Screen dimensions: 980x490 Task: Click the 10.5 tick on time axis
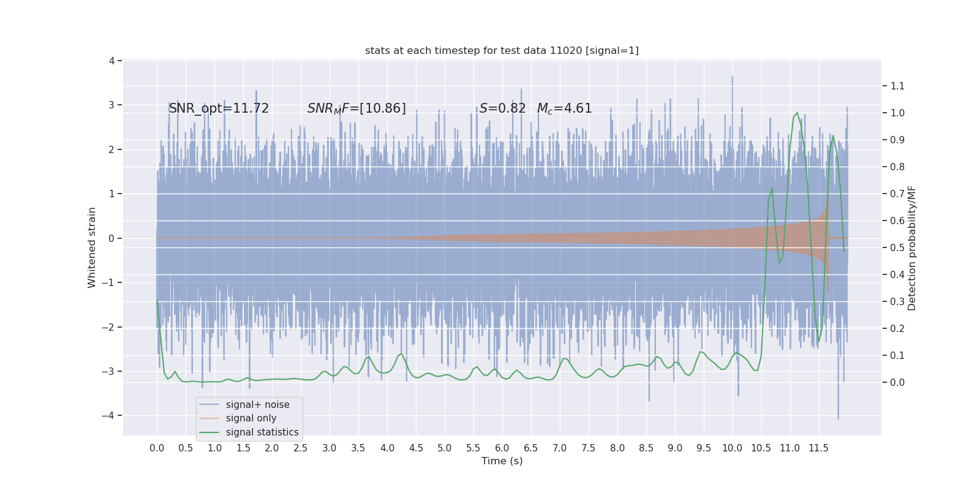(x=761, y=448)
